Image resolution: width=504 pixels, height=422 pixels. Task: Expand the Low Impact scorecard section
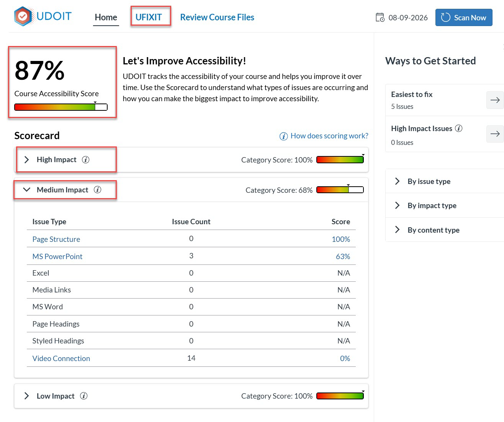[x=26, y=396]
